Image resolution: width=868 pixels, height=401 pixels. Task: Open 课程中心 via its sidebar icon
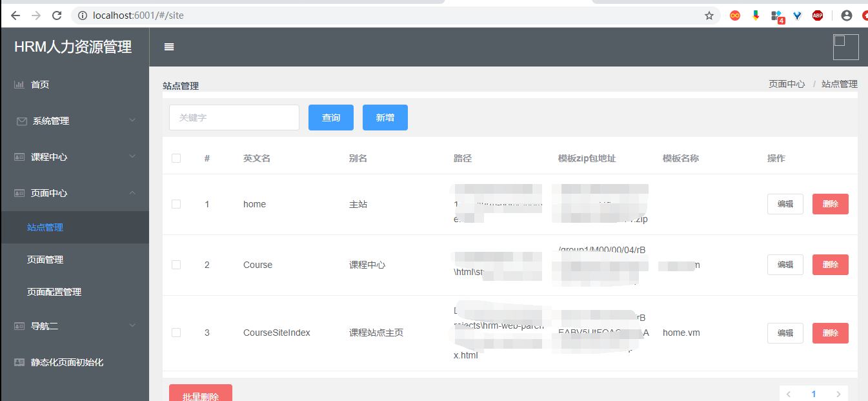click(x=19, y=156)
